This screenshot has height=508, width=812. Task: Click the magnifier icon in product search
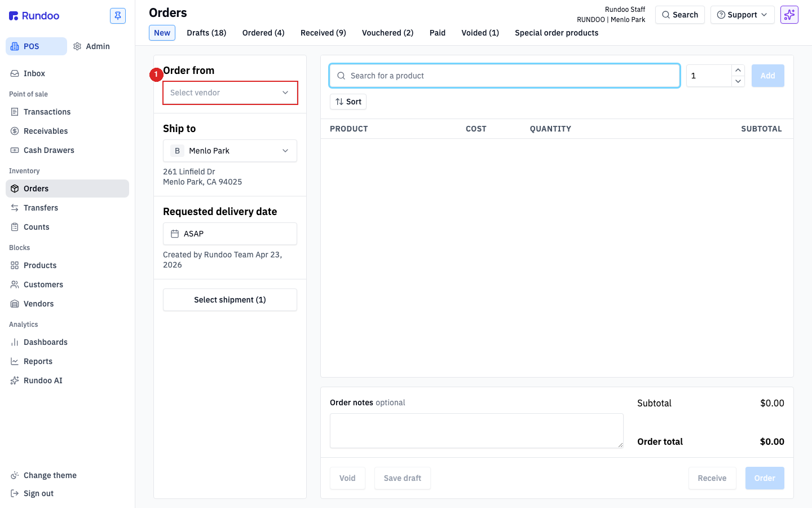tap(341, 76)
